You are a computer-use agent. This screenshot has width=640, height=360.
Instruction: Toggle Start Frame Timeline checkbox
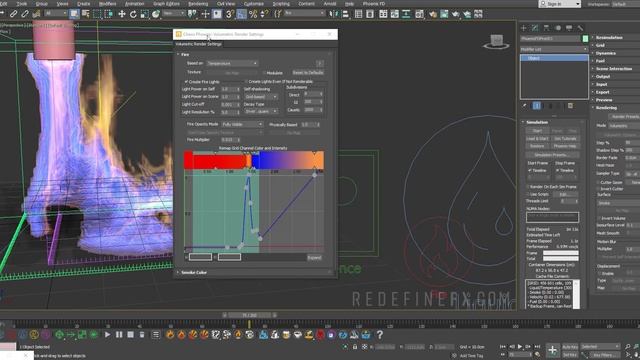point(529,170)
